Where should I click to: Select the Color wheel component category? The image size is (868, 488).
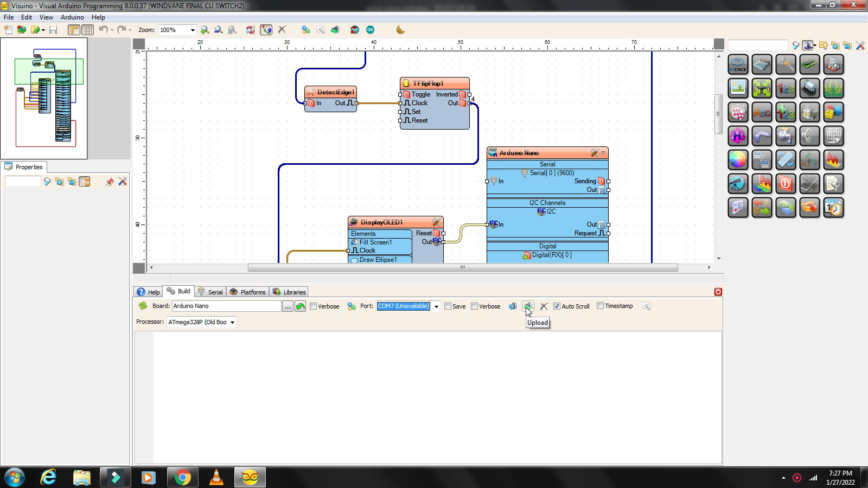(x=738, y=160)
